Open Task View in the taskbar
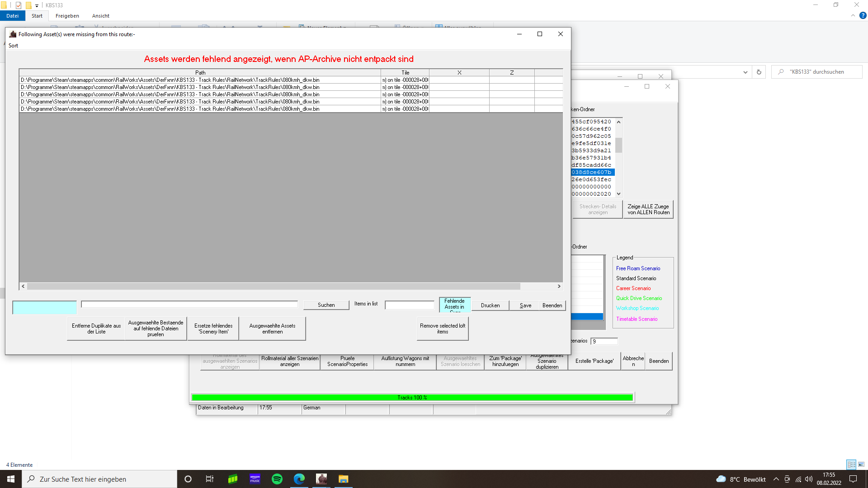 (210, 479)
